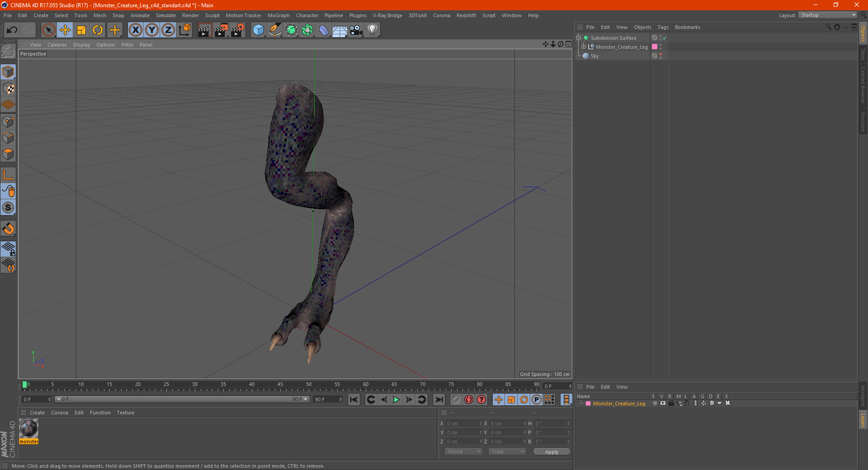Open the Deformer objects icon

[324, 30]
